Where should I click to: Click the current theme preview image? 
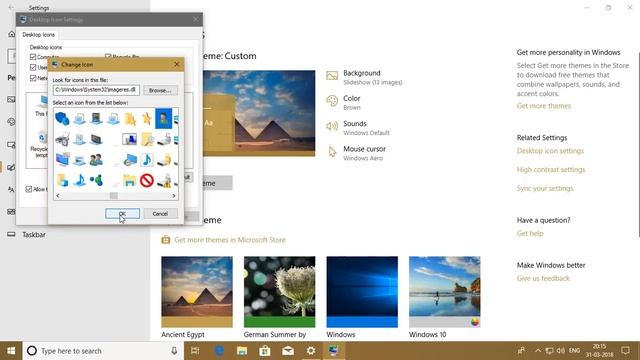click(259, 113)
